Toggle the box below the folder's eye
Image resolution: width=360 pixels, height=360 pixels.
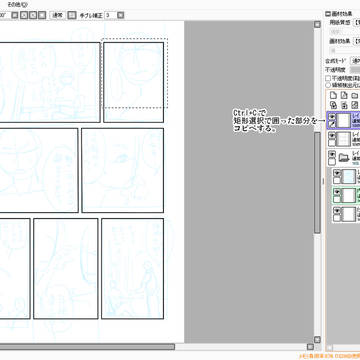(x=332, y=162)
